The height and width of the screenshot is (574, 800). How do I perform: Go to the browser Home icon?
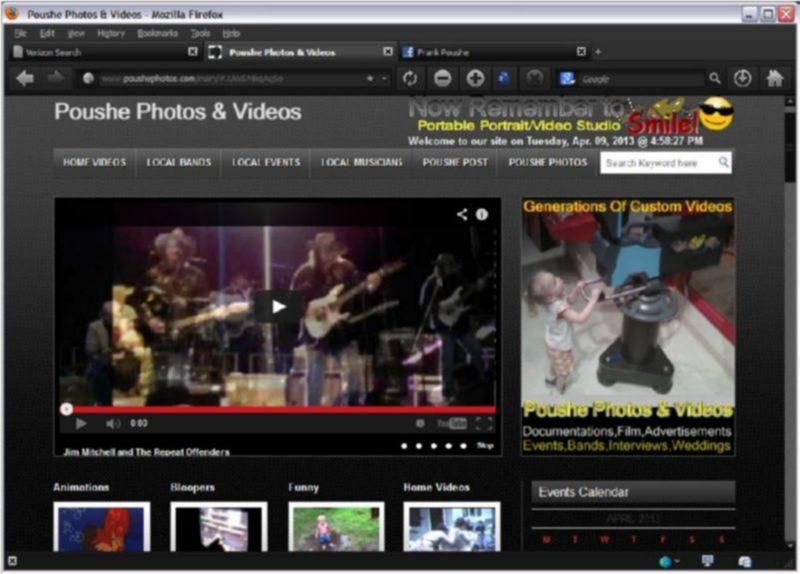click(x=775, y=79)
